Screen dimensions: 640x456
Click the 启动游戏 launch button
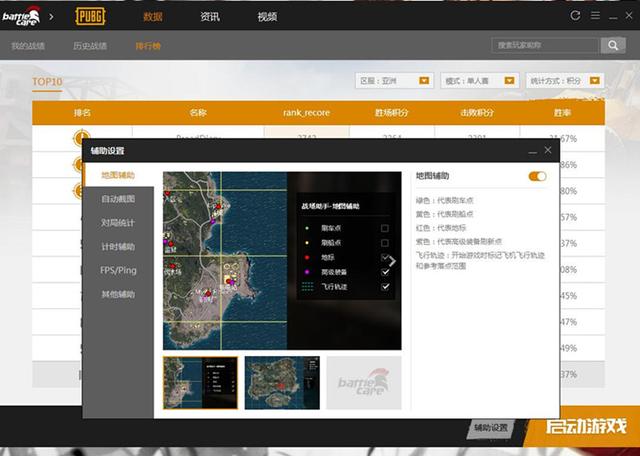pos(586,427)
